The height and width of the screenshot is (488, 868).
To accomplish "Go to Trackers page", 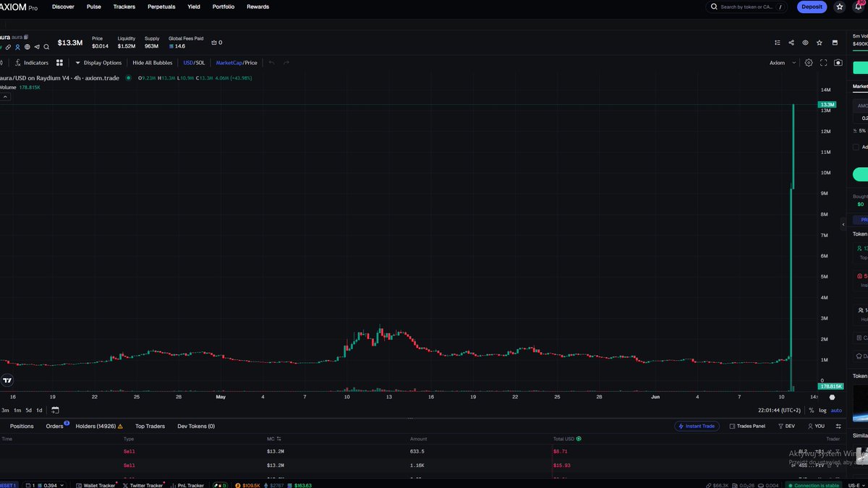I will coord(124,7).
